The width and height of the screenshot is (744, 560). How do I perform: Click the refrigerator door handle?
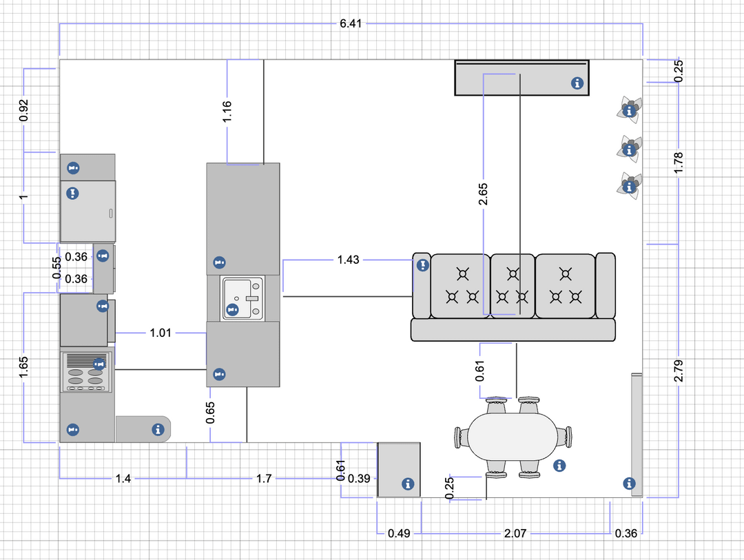111,214
